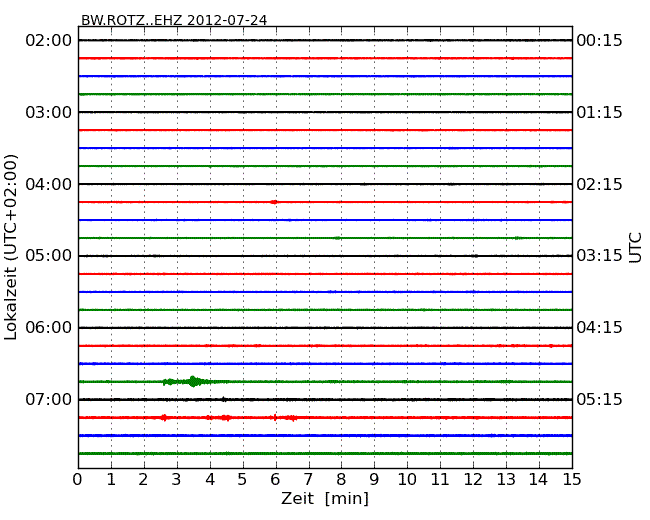Click the x-axis tick label 9

pos(374,480)
